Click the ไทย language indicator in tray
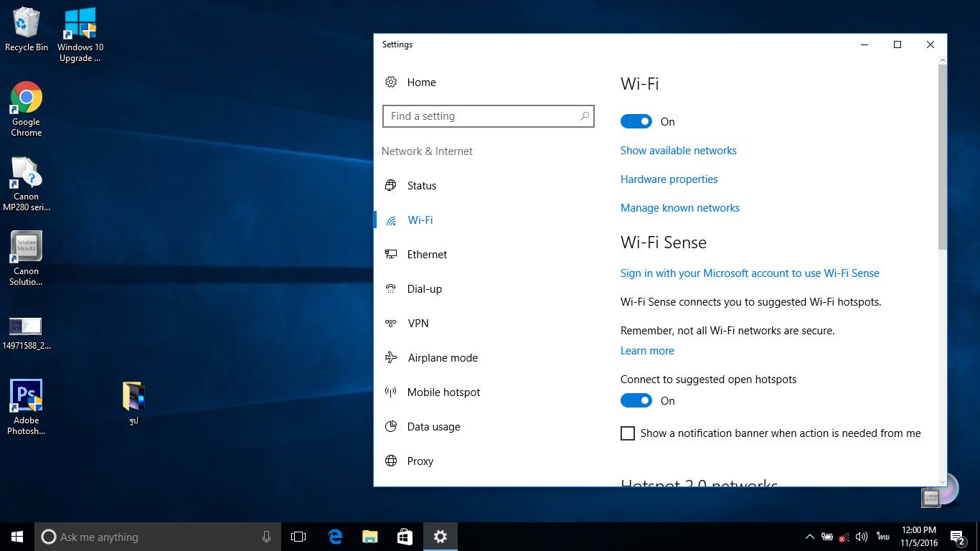The width and height of the screenshot is (980, 551). coord(882,537)
